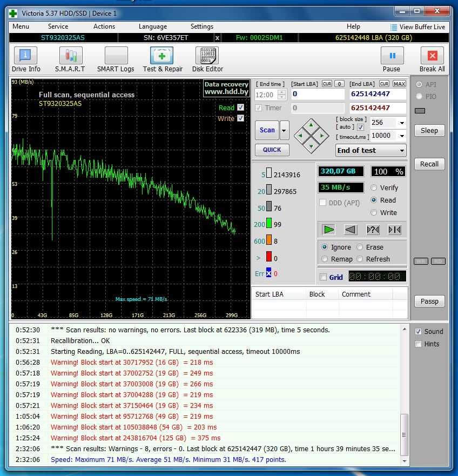This screenshot has height=476, width=458.
Task: Open the Scan button dropdown arrow
Action: [x=285, y=130]
